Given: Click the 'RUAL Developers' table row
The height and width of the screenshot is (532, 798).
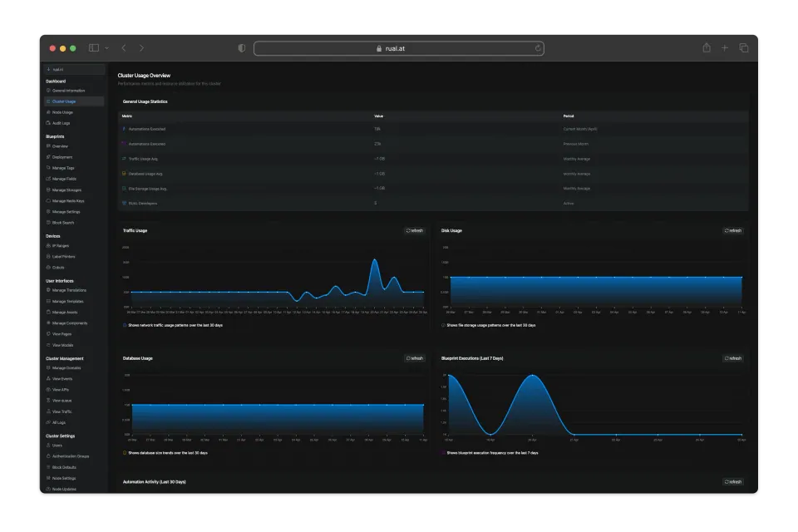Looking at the screenshot, I should (x=433, y=203).
